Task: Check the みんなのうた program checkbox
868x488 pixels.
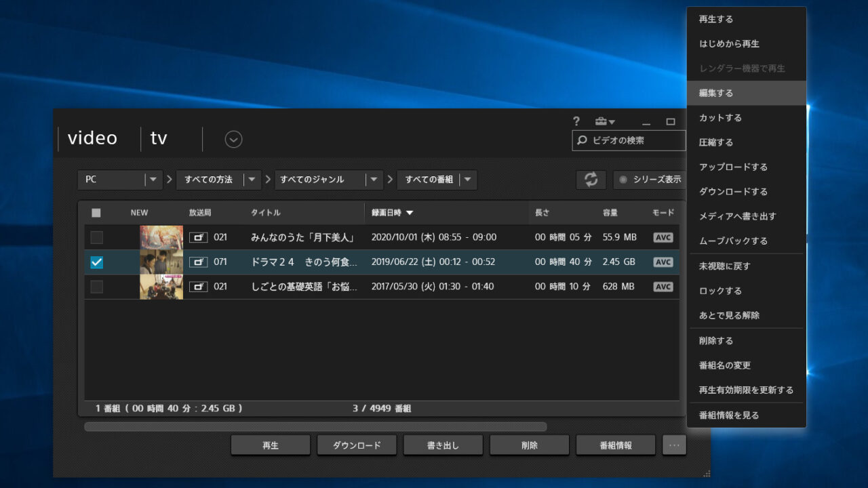Action: click(97, 237)
